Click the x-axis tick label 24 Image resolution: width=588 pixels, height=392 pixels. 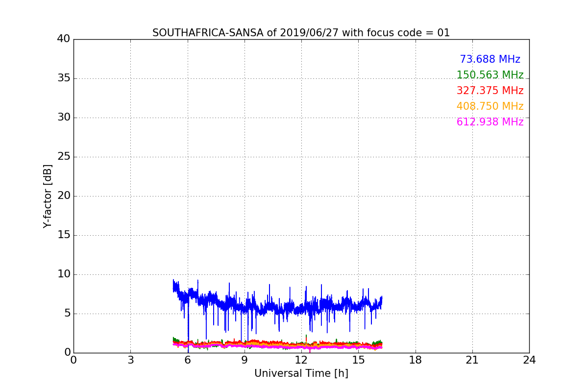pos(529,360)
